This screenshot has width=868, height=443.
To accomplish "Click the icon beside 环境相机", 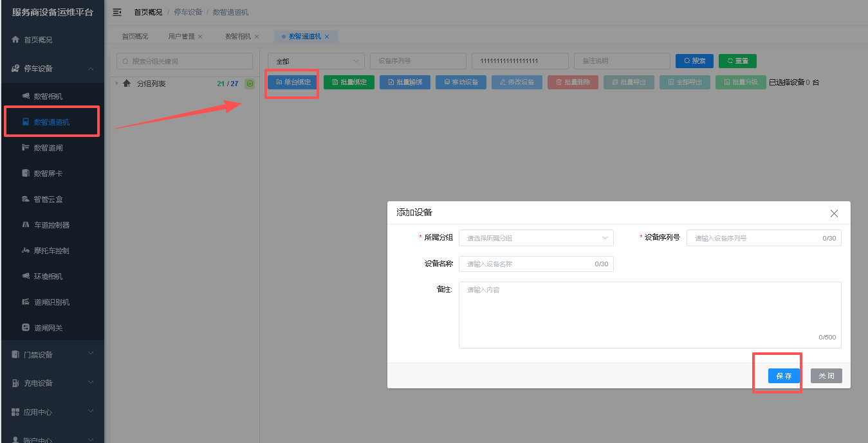I will 26,276.
